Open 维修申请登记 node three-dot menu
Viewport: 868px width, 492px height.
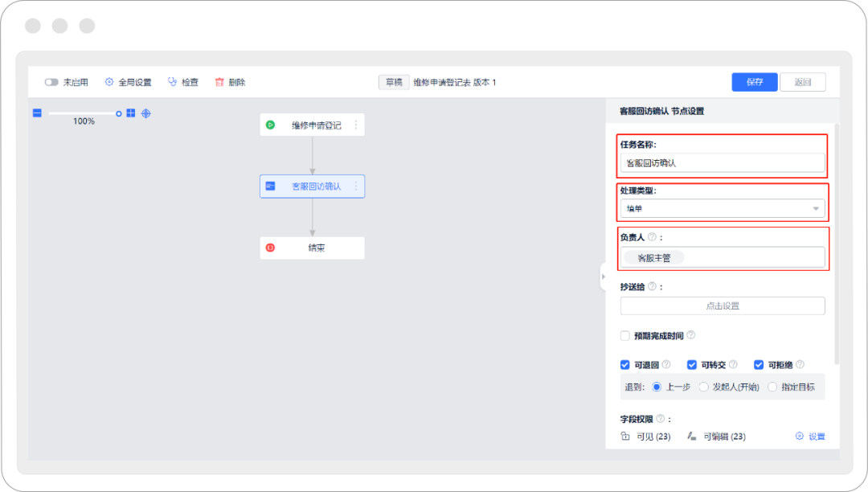tap(356, 125)
